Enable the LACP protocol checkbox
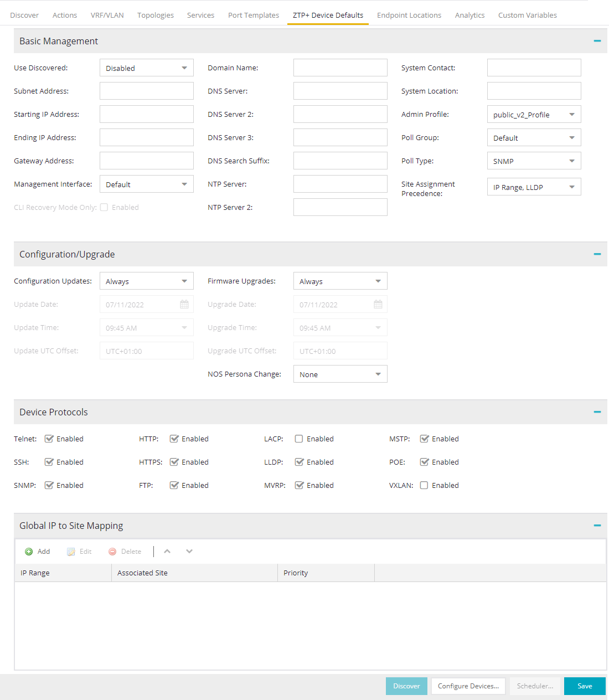The width and height of the screenshot is (609, 700). point(299,439)
